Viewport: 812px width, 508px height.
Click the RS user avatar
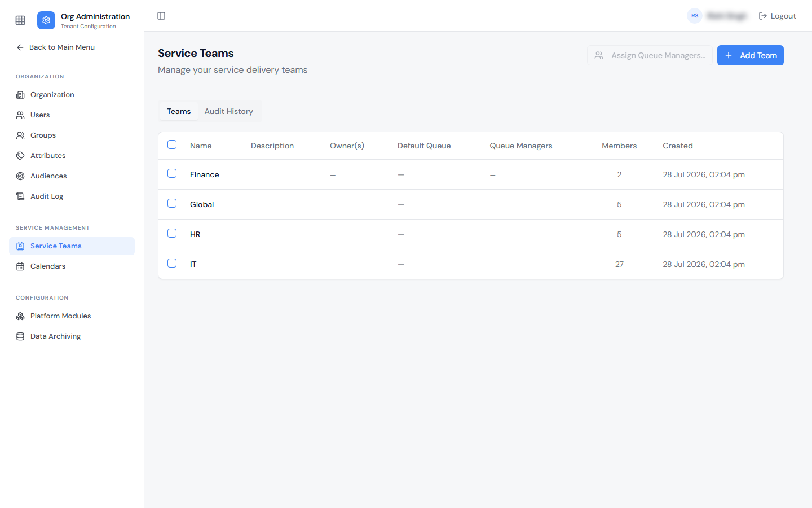695,16
